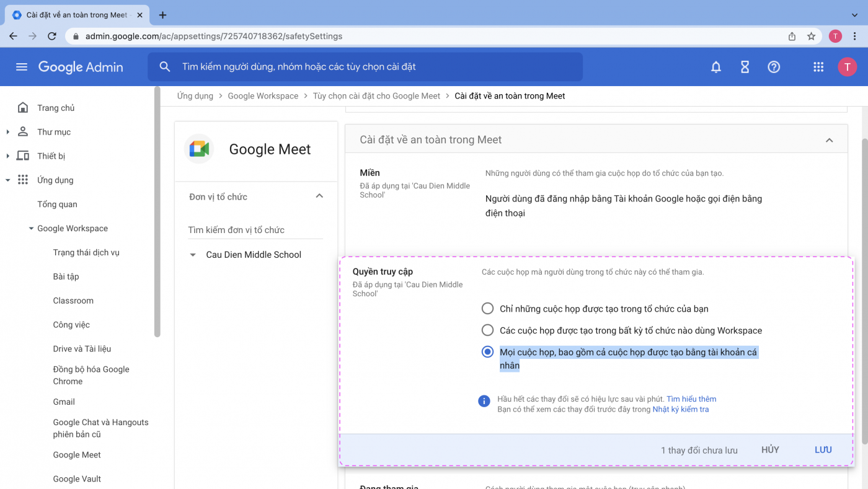The width and height of the screenshot is (868, 489).
Task: Open the Chrome three-dot menu
Action: click(x=855, y=36)
